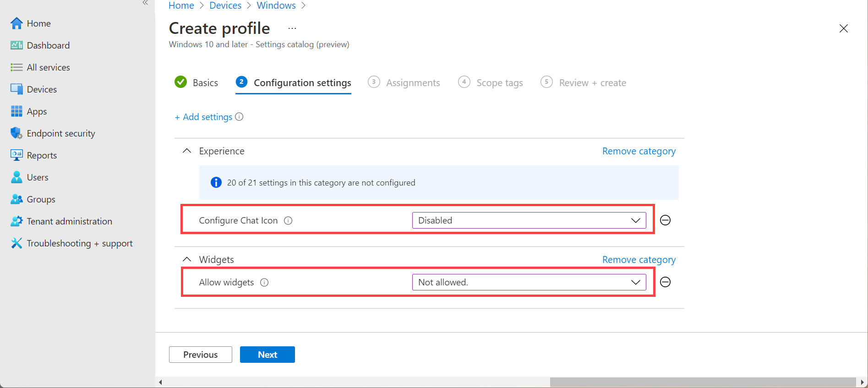
Task: Collapse the Widgets category
Action: point(187,259)
